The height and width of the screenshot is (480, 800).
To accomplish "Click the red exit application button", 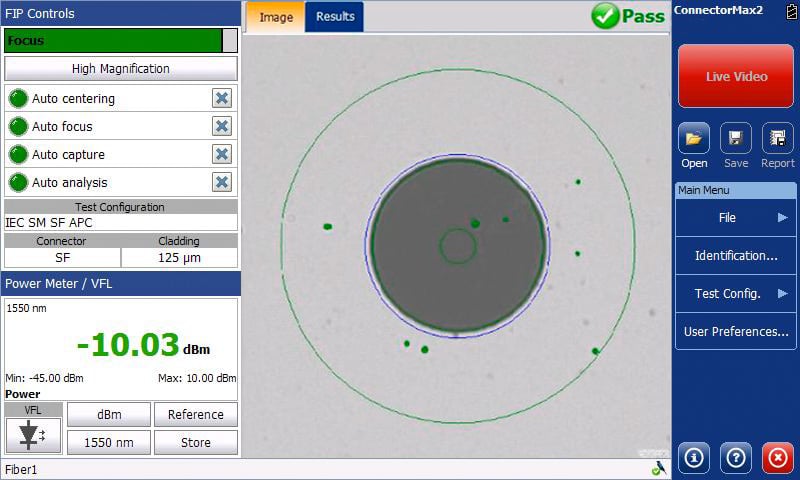I will [777, 457].
